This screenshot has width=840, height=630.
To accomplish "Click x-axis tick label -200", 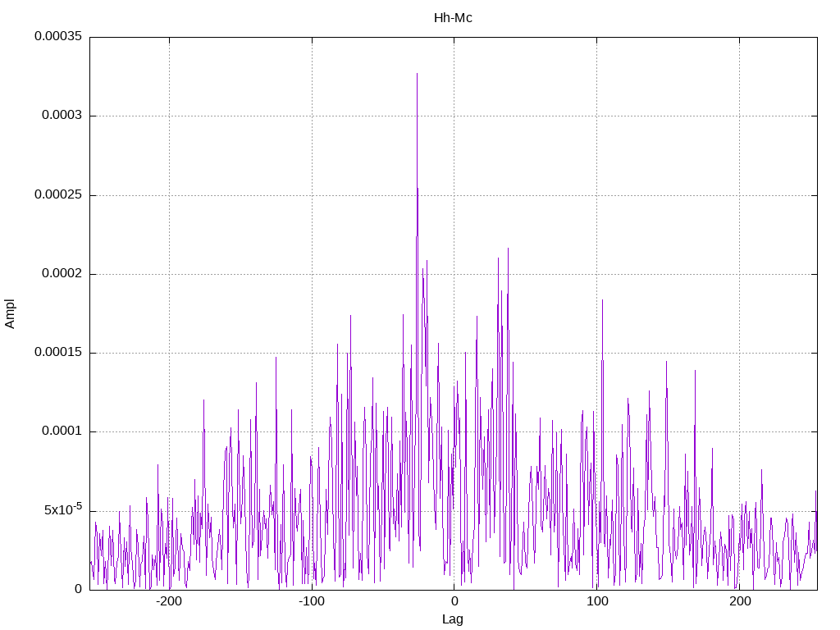I will 169,601.
